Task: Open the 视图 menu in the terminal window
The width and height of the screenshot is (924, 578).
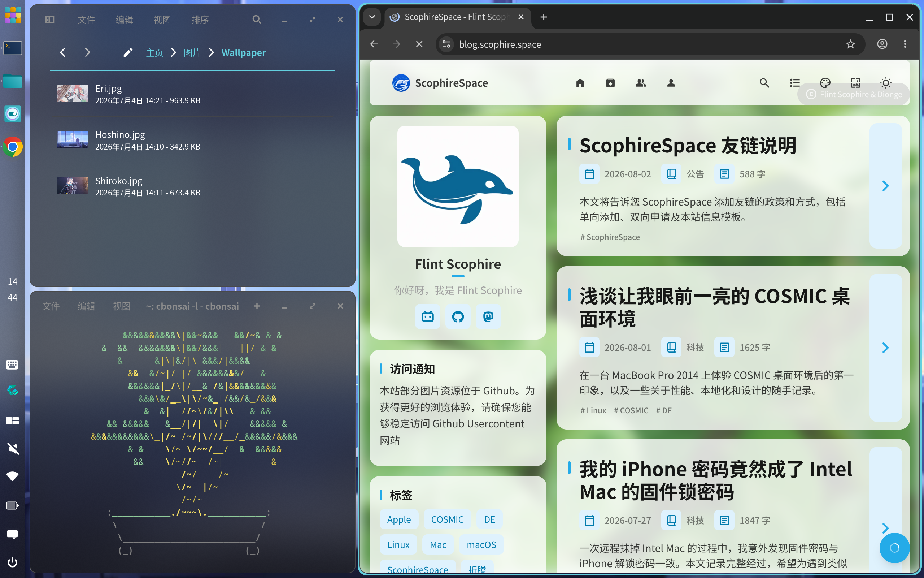Action: [121, 306]
